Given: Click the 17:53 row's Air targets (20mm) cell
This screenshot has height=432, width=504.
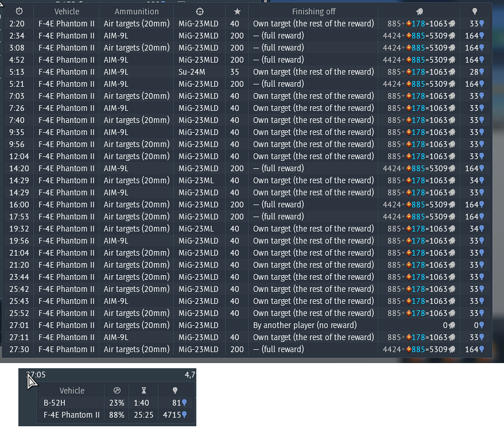Looking at the screenshot, I should click(x=137, y=217).
